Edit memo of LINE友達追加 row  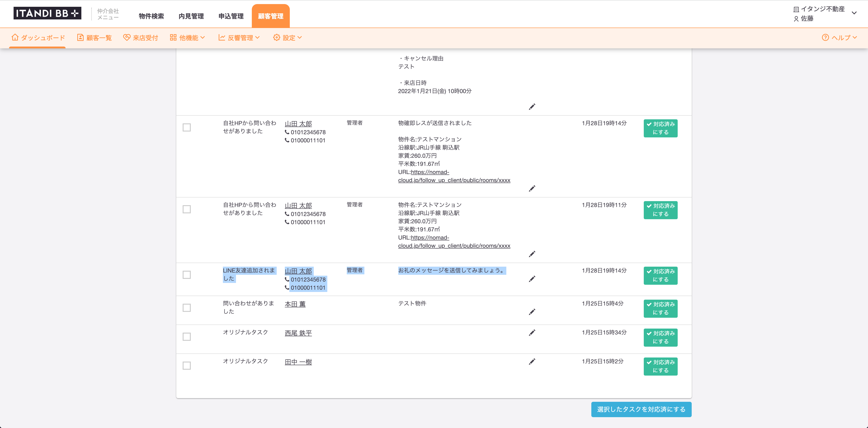pos(532,279)
